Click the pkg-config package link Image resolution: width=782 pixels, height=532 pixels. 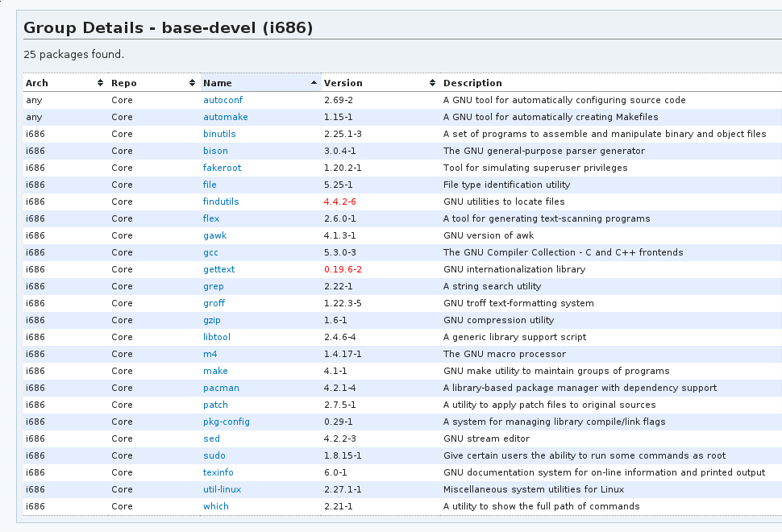(226, 422)
